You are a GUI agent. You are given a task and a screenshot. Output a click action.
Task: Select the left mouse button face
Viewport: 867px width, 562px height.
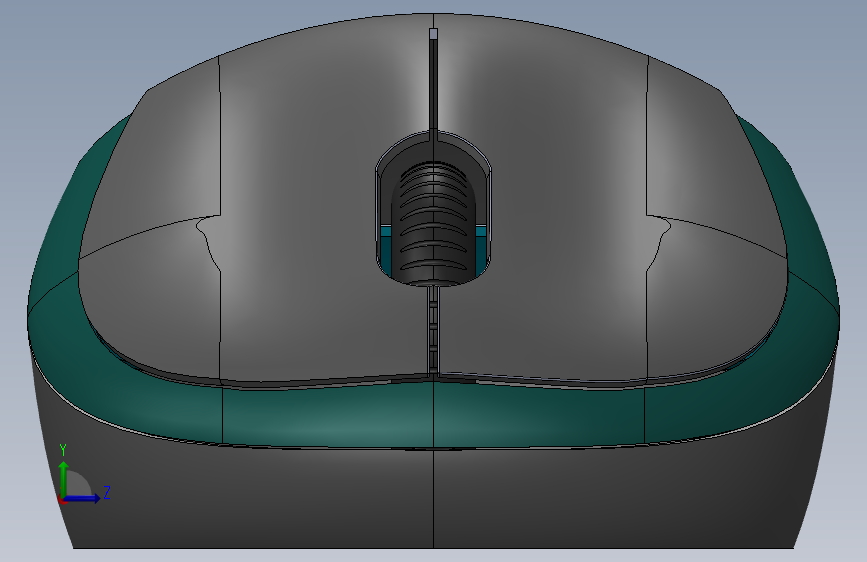[325, 210]
